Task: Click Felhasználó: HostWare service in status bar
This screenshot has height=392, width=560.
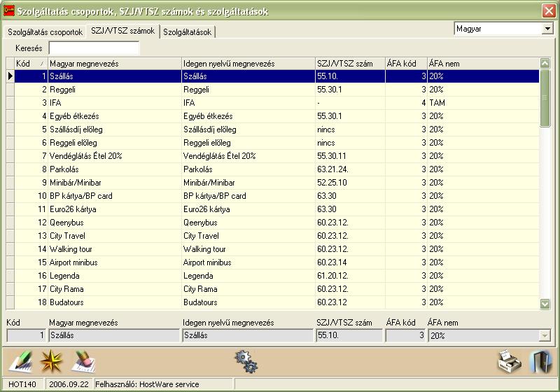Action: pyautogui.click(x=147, y=384)
